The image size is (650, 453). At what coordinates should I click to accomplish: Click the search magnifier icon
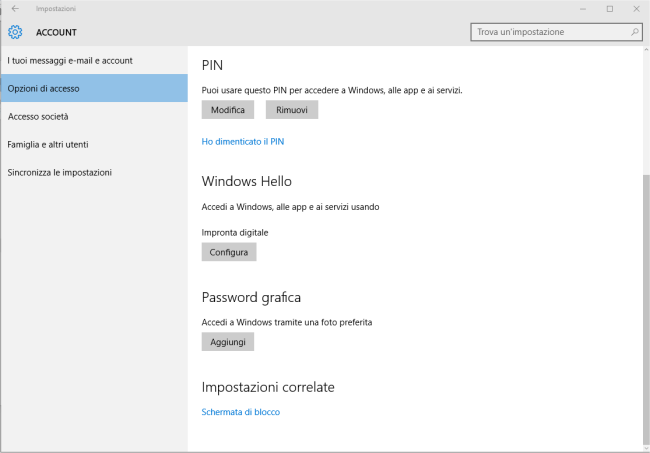[x=635, y=32]
